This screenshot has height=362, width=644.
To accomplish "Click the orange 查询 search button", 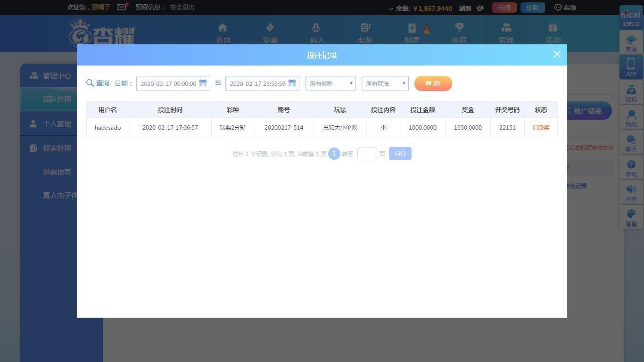I will (433, 83).
